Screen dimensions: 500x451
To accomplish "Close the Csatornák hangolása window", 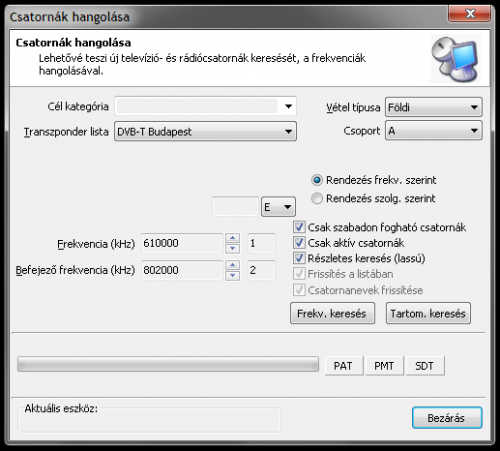I will pos(470,14).
